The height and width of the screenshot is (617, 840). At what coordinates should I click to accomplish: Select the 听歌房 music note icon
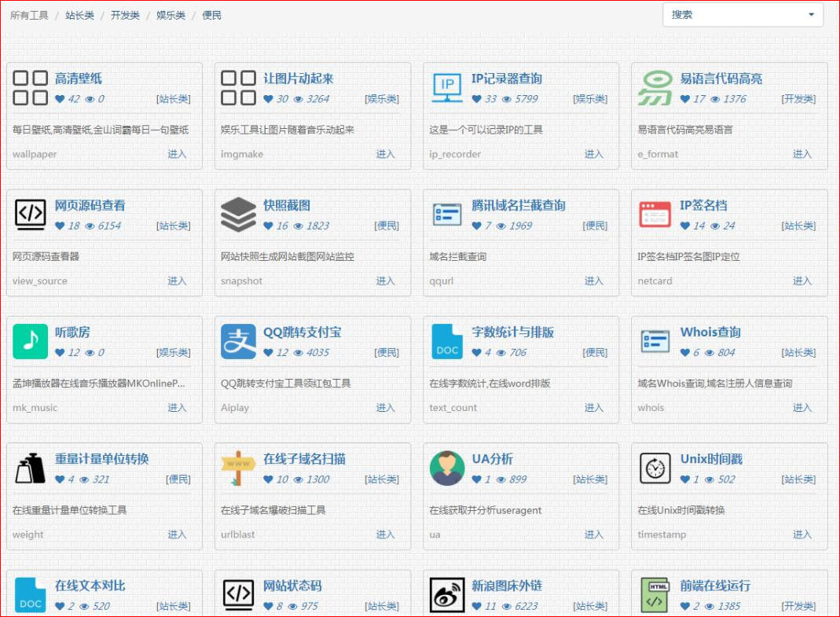pyautogui.click(x=31, y=342)
